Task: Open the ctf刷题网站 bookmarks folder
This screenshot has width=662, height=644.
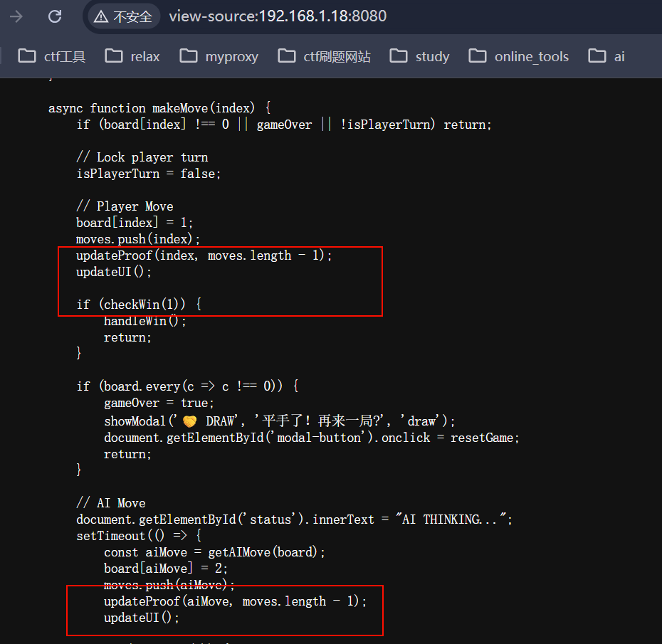Action: [325, 56]
